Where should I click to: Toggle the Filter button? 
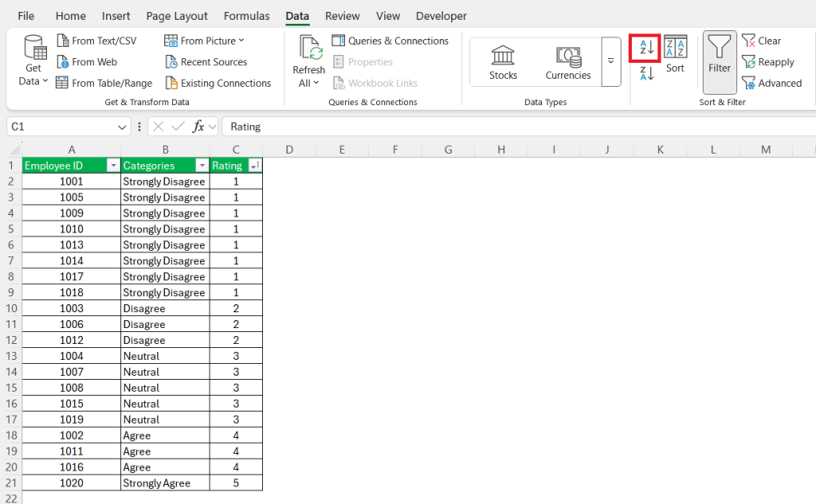(719, 61)
